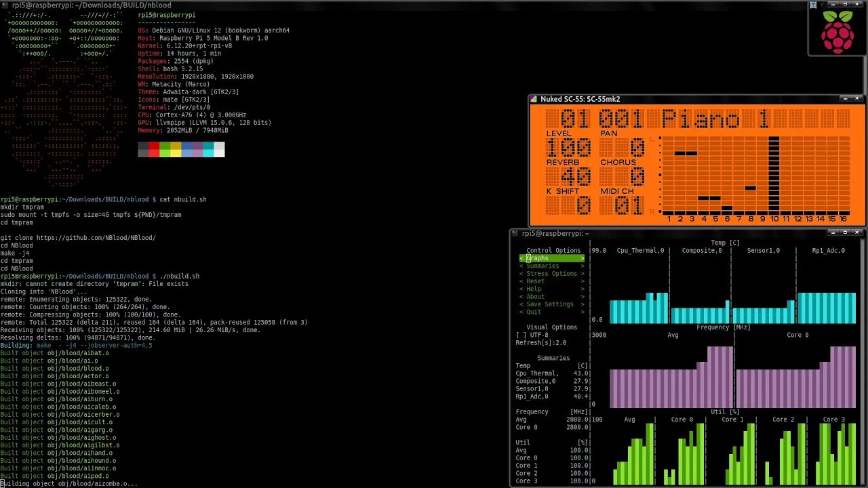Click the Rp1_Adc 40.4 summary row
Screen dimensions: 868x488
tap(552, 396)
